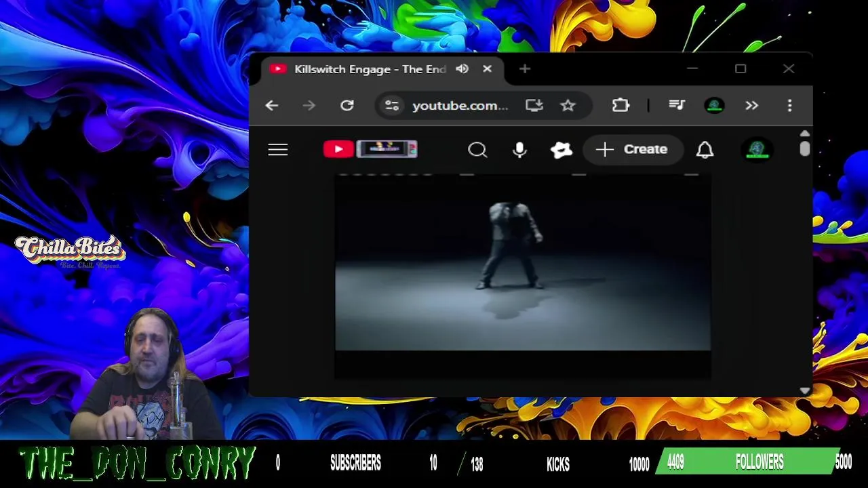The image size is (868, 488).
Task: Open YouTube hamburger guide menu
Action: (x=278, y=149)
